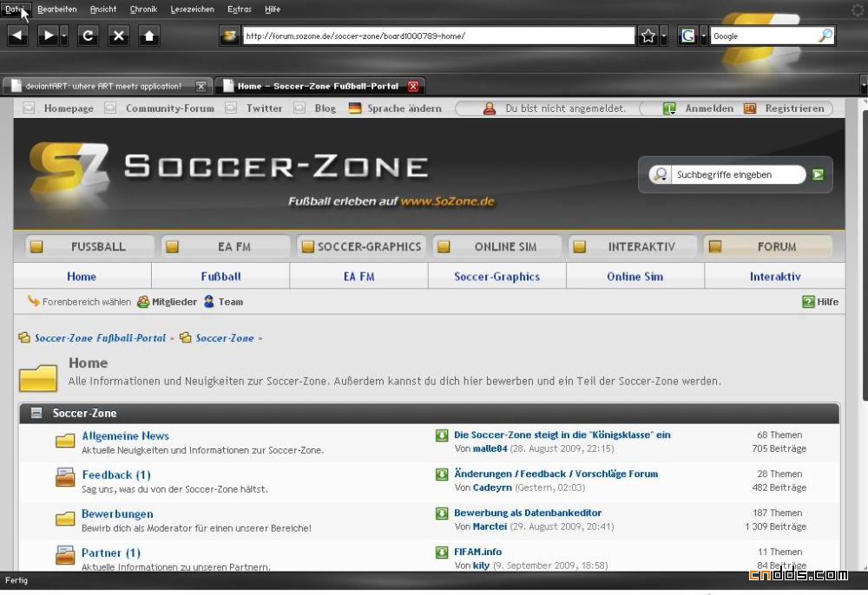Image resolution: width=868 pixels, height=595 pixels.
Task: Close the Soccer-Zone Fußball-Portal tab
Action: coord(413,86)
